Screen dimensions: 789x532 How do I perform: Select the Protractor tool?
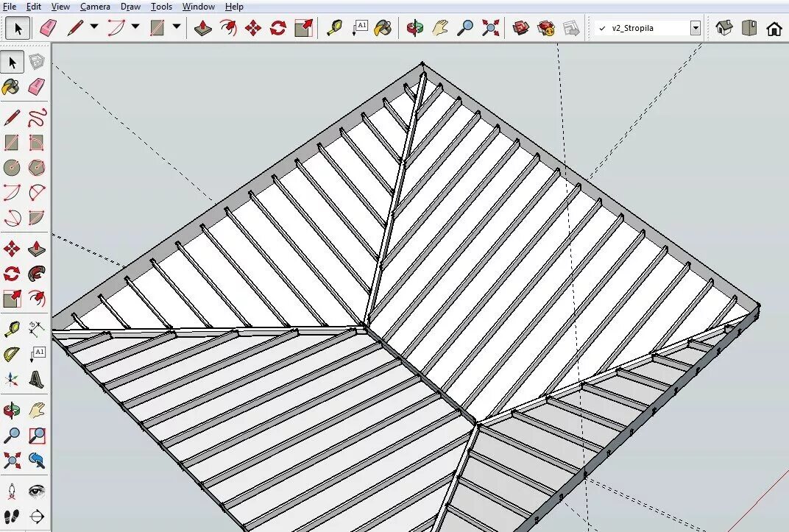[x=12, y=355]
